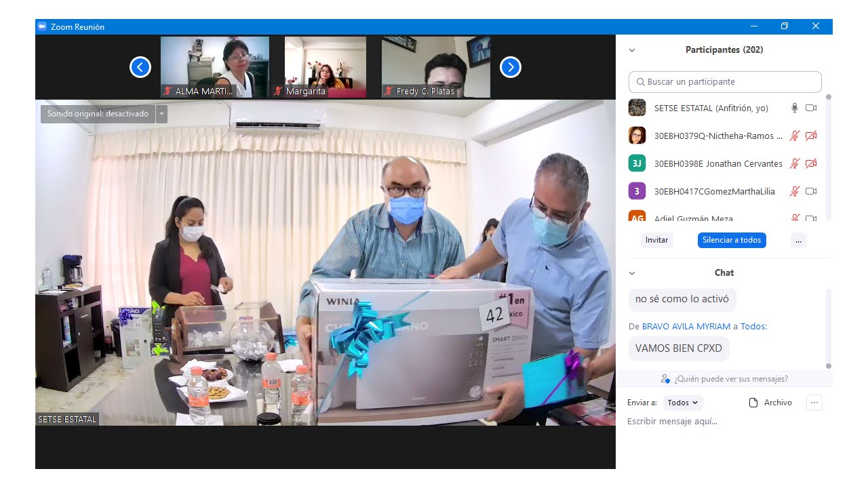The height and width of the screenshot is (488, 868).
Task: Click muted mic icon for 30EBH0417CGomezMarthaLilia
Action: point(795,191)
